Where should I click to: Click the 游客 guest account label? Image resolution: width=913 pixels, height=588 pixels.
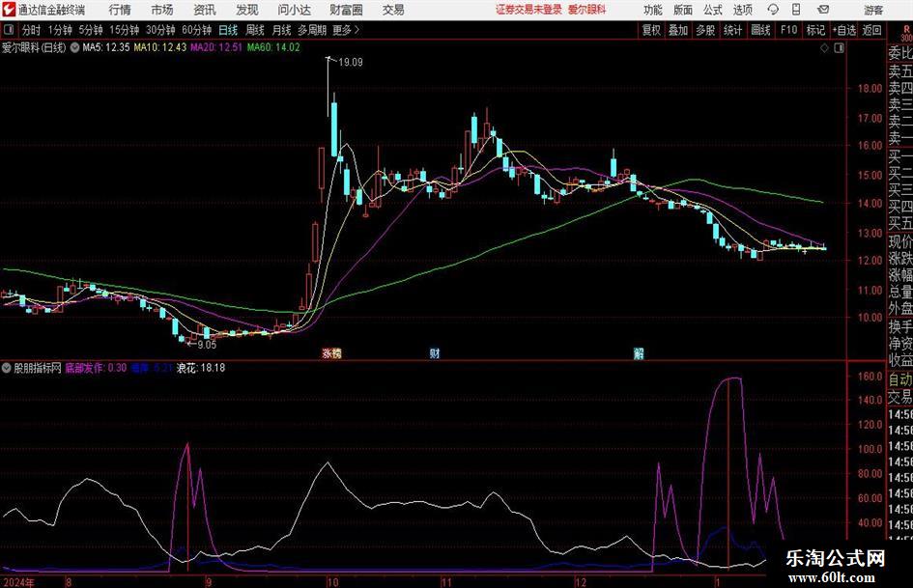[873, 10]
